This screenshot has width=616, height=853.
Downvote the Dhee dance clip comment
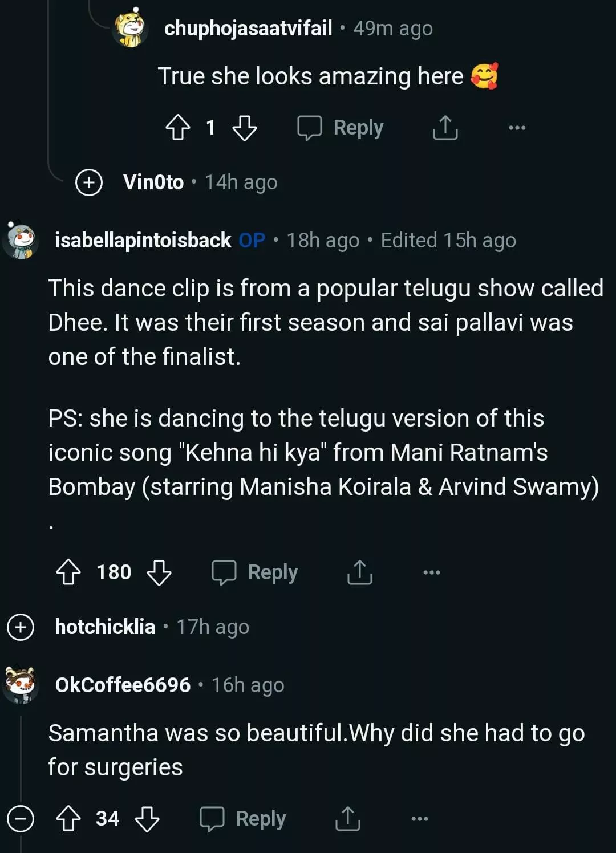pyautogui.click(x=159, y=572)
